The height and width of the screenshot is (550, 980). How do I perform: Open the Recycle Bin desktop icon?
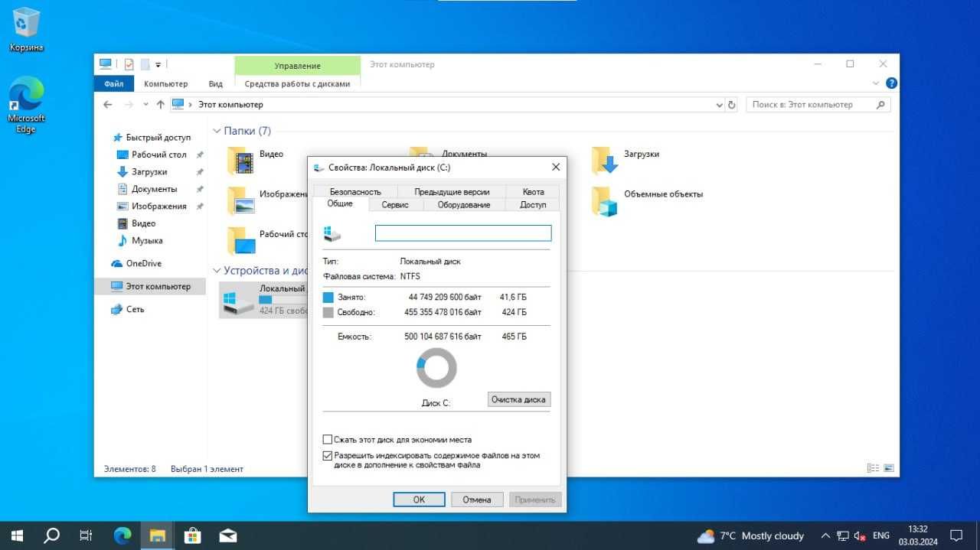26,29
